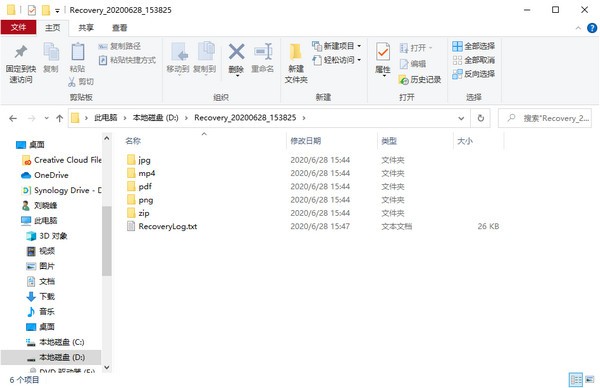600x388 pixels.
Task: Click the File (文件) button
Action: [18, 28]
